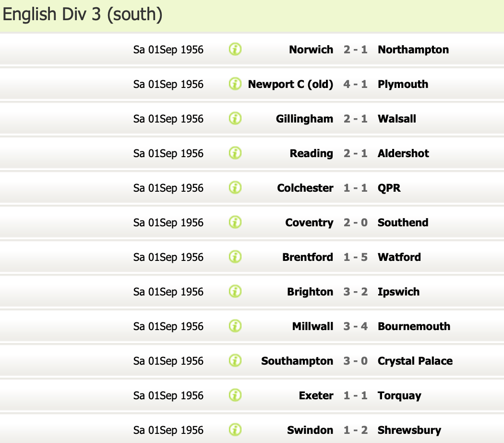Show info for Southampton vs Crystal Palace
The height and width of the screenshot is (443, 504).
coord(235,361)
